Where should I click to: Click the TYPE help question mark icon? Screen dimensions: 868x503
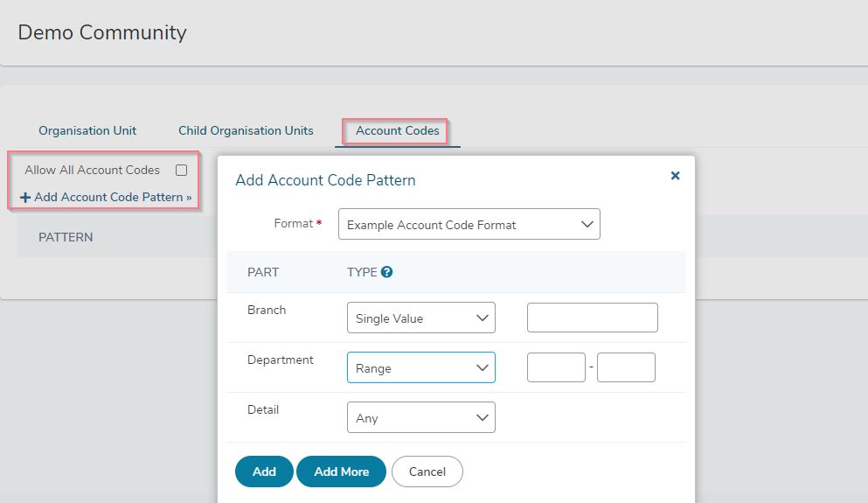click(387, 272)
